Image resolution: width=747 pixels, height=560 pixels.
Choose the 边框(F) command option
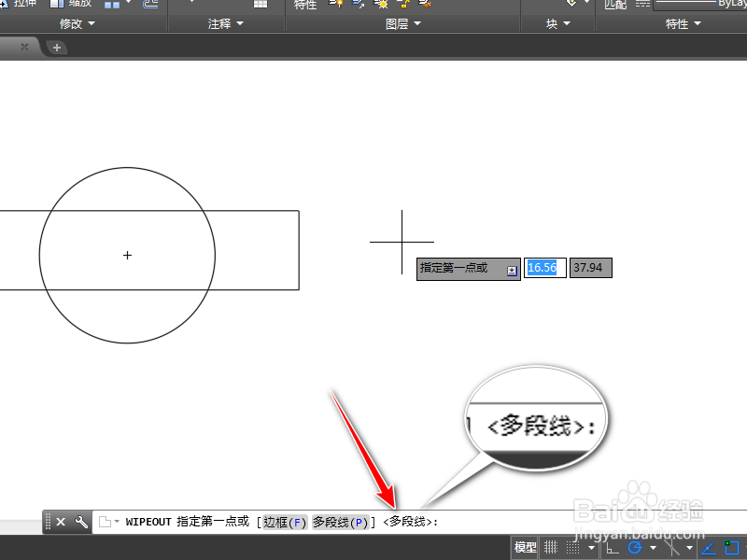point(285,523)
